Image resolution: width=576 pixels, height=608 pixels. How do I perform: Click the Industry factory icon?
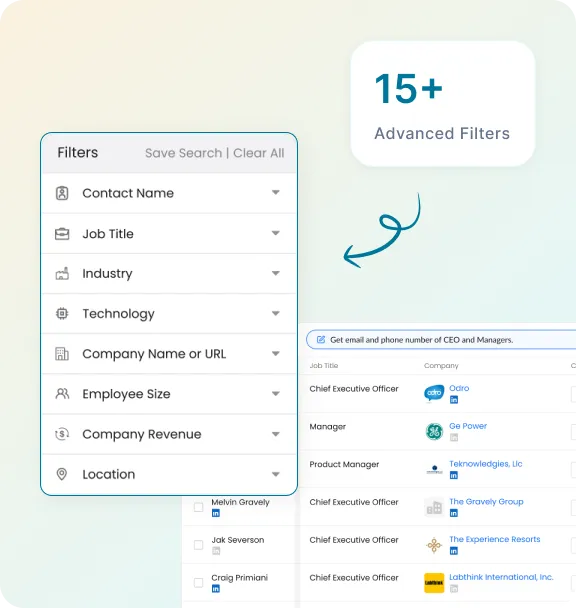point(62,274)
